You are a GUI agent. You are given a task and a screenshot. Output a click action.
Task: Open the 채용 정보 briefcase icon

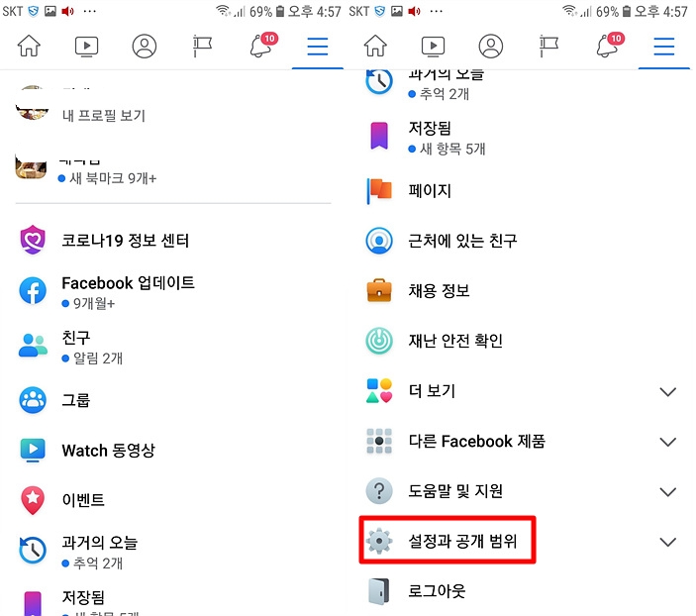[379, 291]
